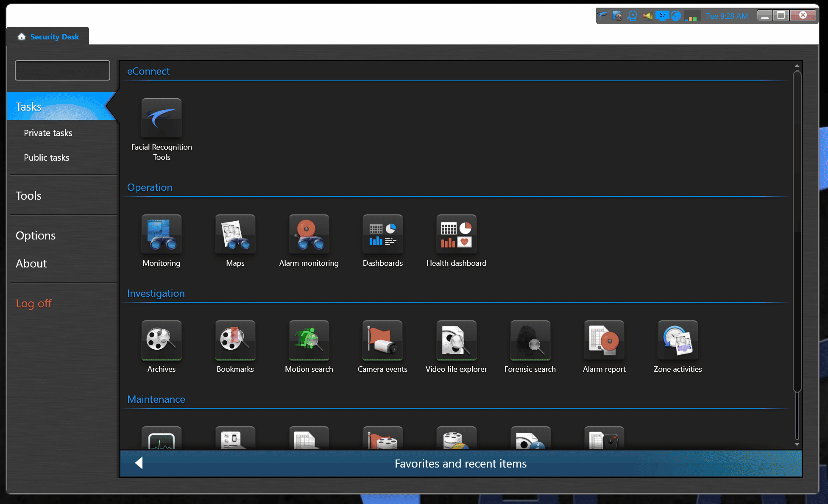
Task: Click the Log off link
Action: click(33, 304)
